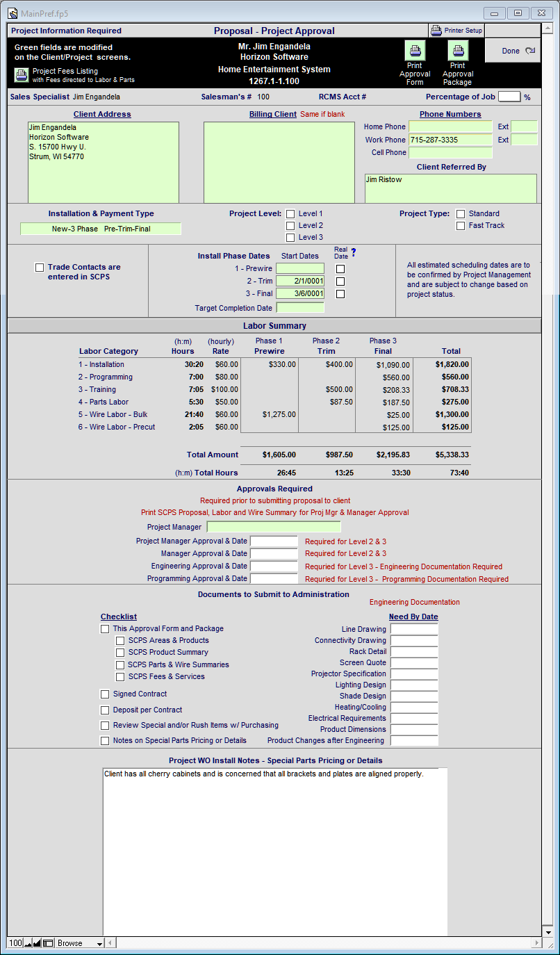Click the Client Referred By field
The image size is (560, 955).
451,188
